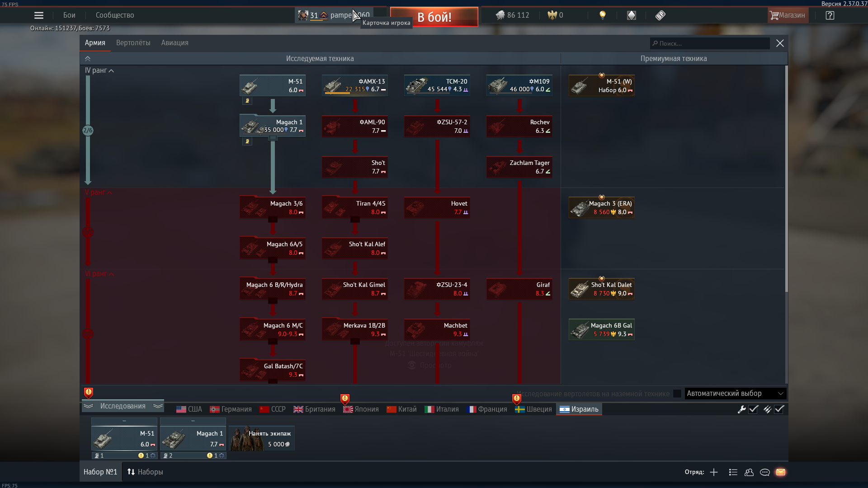This screenshot has width=868, height=488.
Task: Select the Япония nation tab
Action: tap(361, 409)
